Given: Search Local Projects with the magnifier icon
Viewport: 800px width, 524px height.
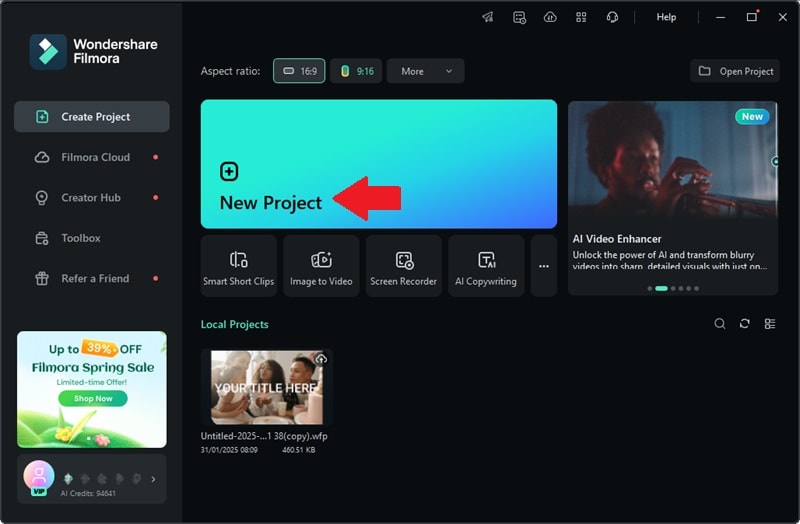Looking at the screenshot, I should tap(719, 323).
